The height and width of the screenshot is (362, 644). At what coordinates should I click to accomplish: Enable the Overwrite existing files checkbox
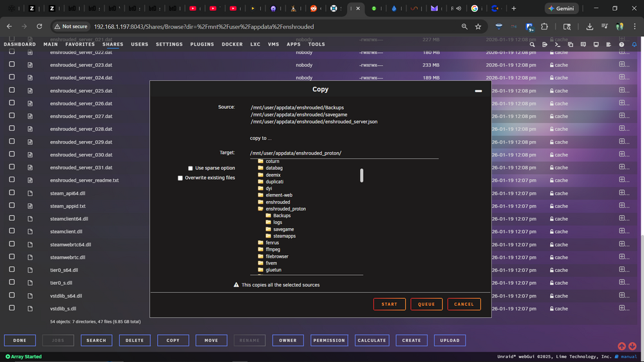pyautogui.click(x=180, y=178)
